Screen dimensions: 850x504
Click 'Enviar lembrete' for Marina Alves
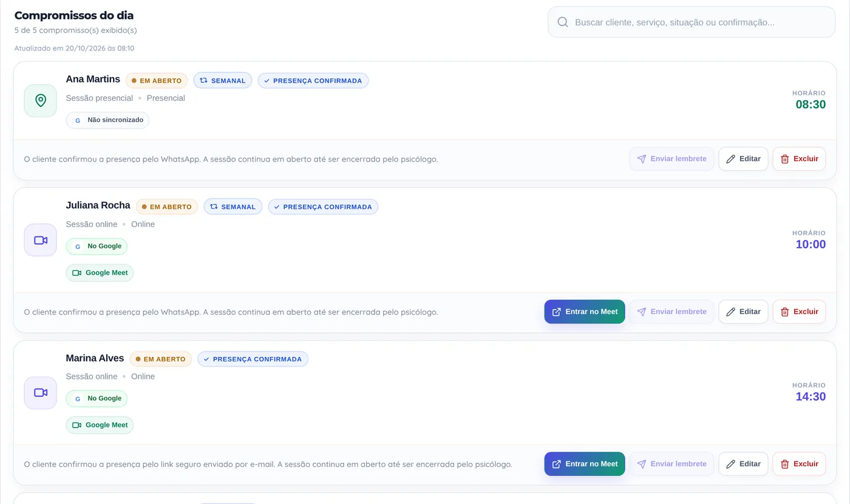(671, 464)
